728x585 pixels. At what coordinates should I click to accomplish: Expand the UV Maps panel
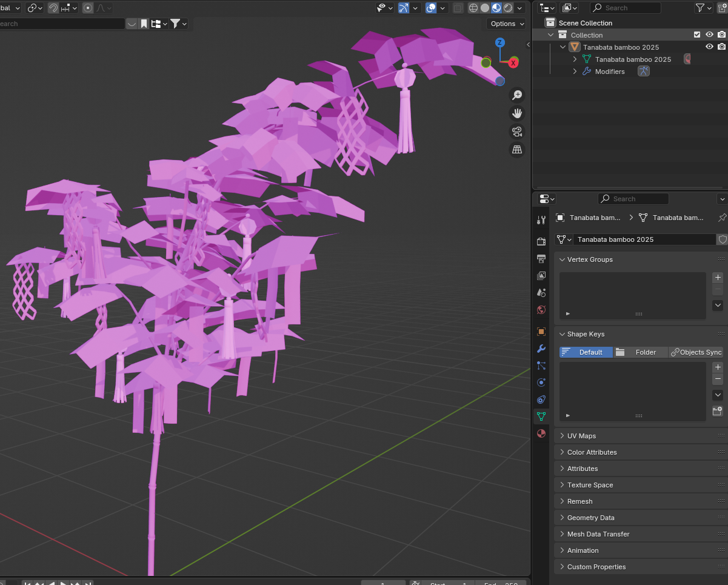641,436
